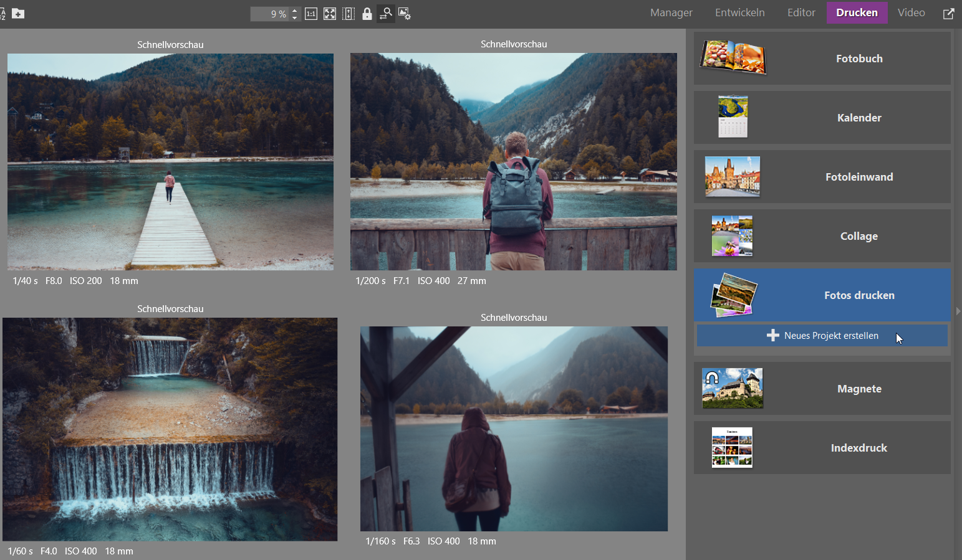Select the waterfall photo preview
Viewport: 962px width, 560px height.
point(170,429)
